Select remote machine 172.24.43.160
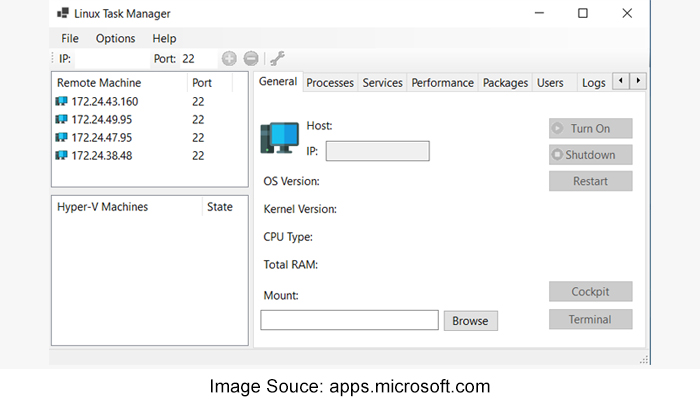The height and width of the screenshot is (400, 700). coord(104,102)
